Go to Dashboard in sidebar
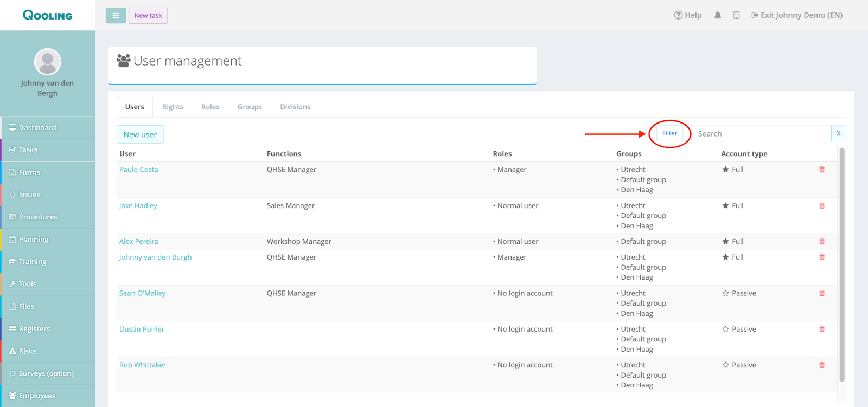 point(48,128)
